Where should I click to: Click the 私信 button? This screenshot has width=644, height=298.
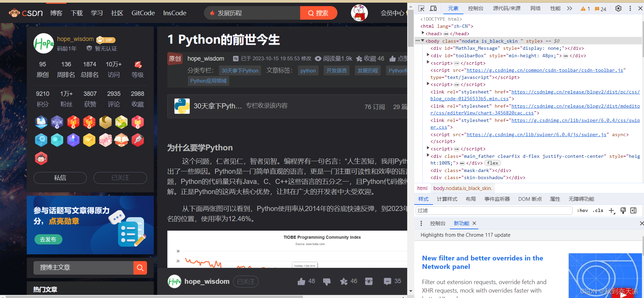pos(60,178)
